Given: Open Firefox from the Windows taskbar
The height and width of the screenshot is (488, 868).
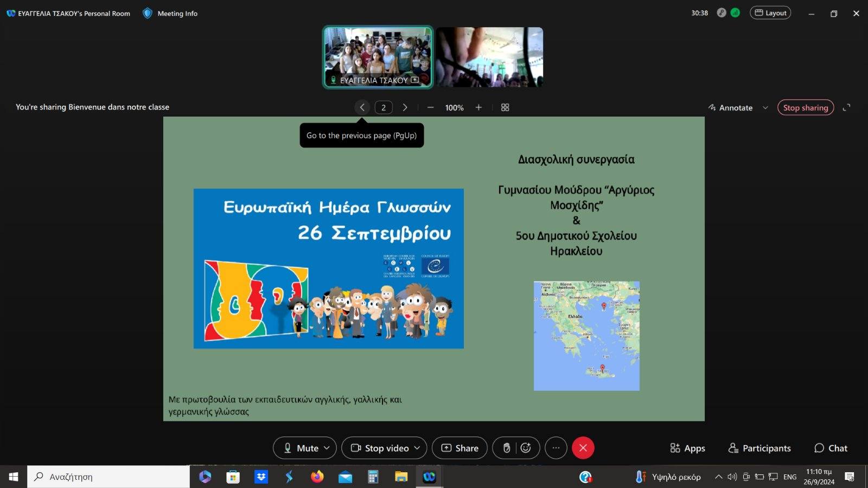Looking at the screenshot, I should (317, 477).
